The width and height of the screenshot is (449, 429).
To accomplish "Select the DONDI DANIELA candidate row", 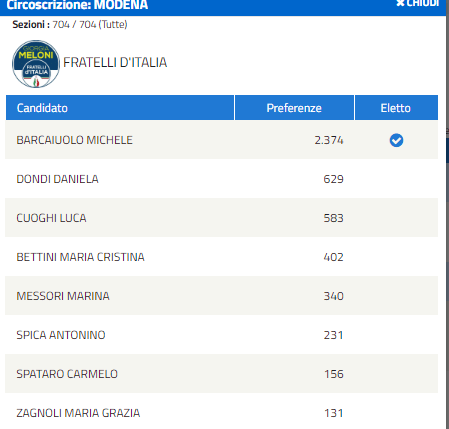I will (222, 179).
